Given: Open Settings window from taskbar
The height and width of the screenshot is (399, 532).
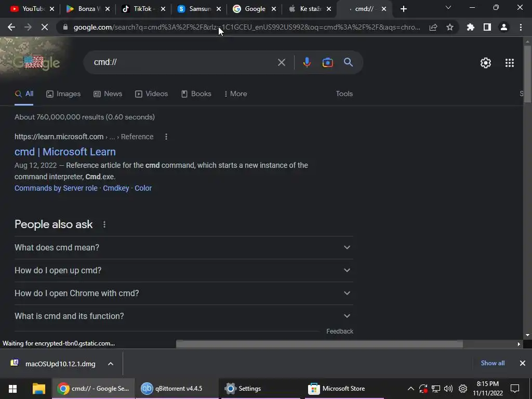Looking at the screenshot, I should point(261,389).
